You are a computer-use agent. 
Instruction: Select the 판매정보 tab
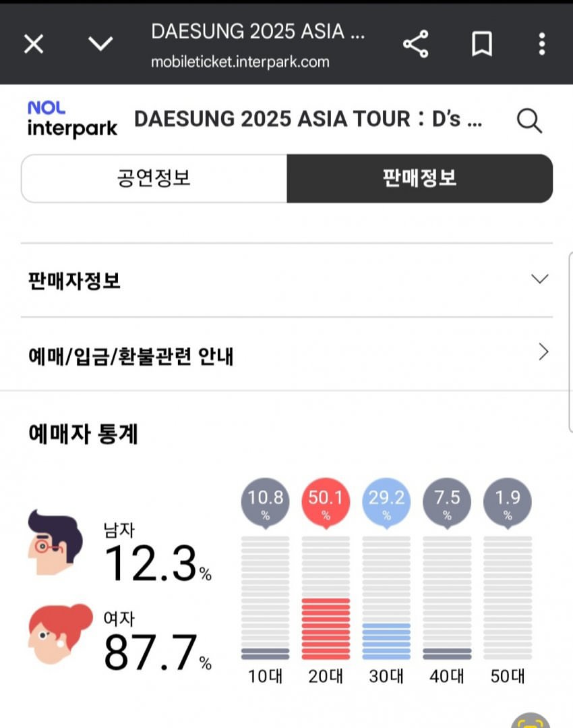(419, 178)
